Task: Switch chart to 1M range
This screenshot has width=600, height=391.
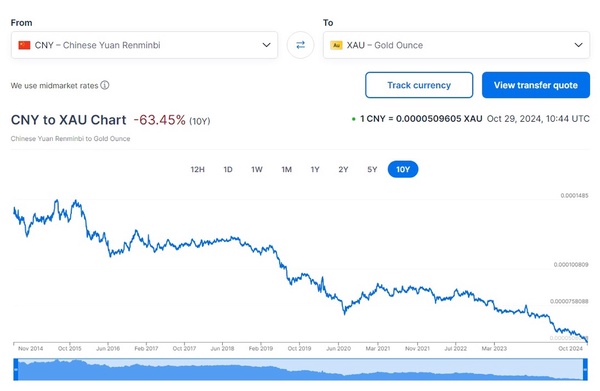Action: click(x=287, y=169)
